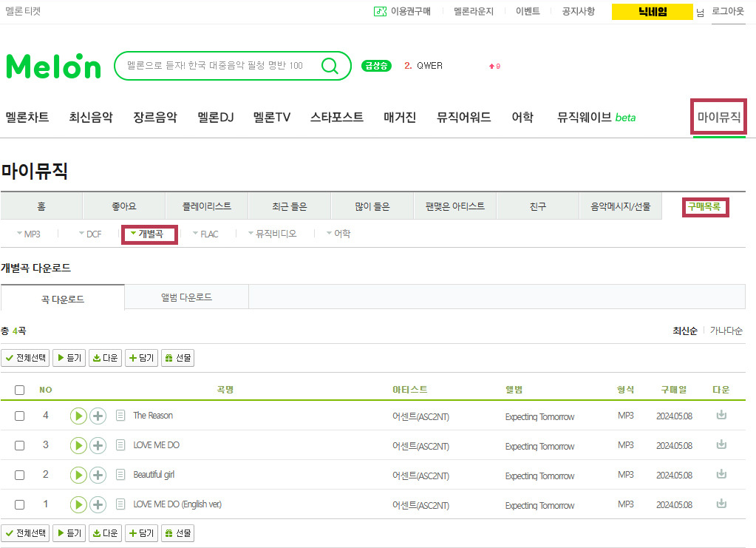Click the top 전체선택 button
Viewport: 756px width, 548px height.
click(25, 358)
